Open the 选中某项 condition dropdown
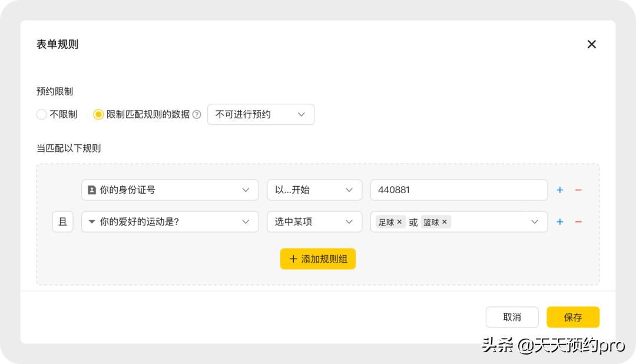This screenshot has width=636, height=364. coord(314,222)
